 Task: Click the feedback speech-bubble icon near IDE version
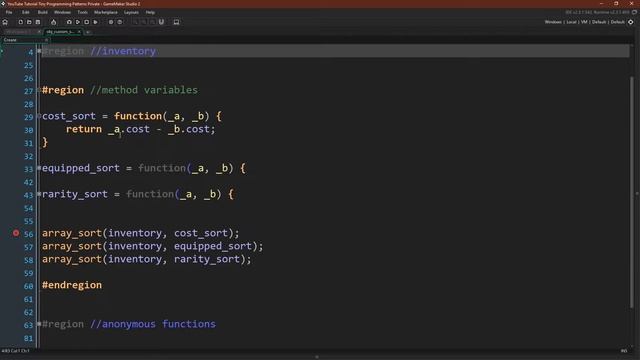(634, 12)
